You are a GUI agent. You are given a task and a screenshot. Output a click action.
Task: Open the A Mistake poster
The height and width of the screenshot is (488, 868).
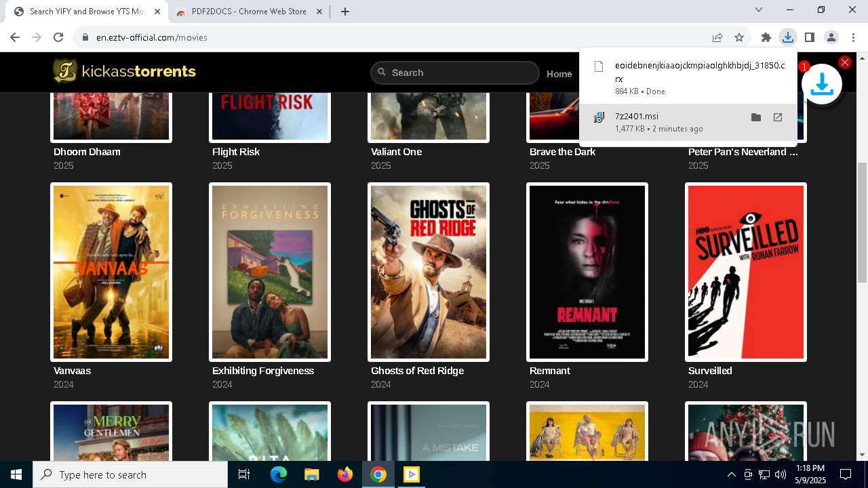click(x=429, y=432)
